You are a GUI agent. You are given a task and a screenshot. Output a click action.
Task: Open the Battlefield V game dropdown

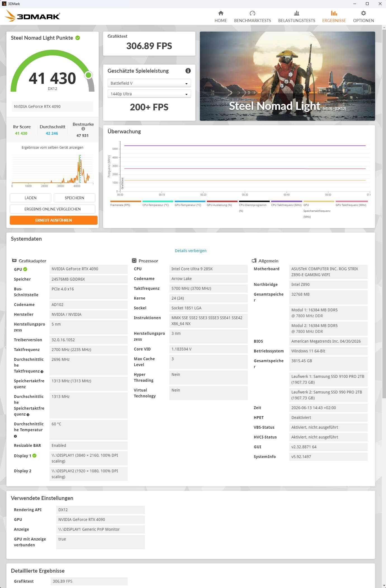(149, 83)
